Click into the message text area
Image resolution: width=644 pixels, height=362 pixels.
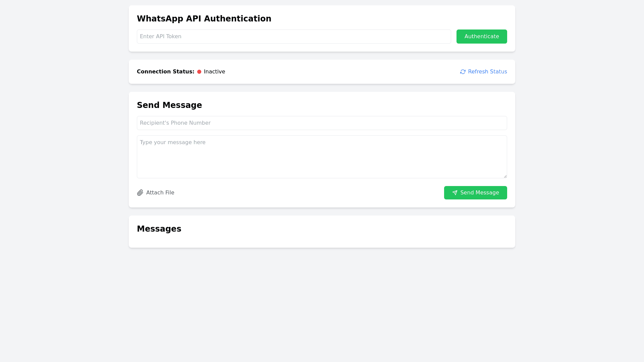322,157
